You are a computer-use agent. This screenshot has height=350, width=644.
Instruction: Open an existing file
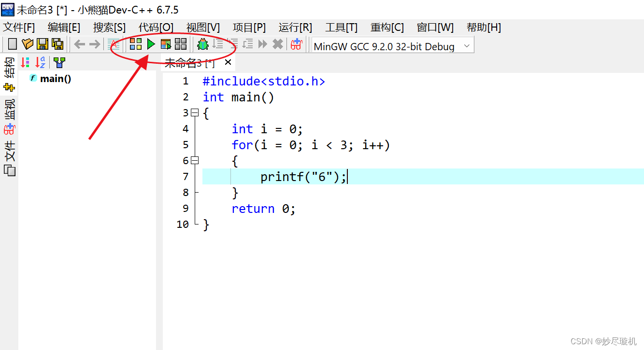[x=28, y=44]
